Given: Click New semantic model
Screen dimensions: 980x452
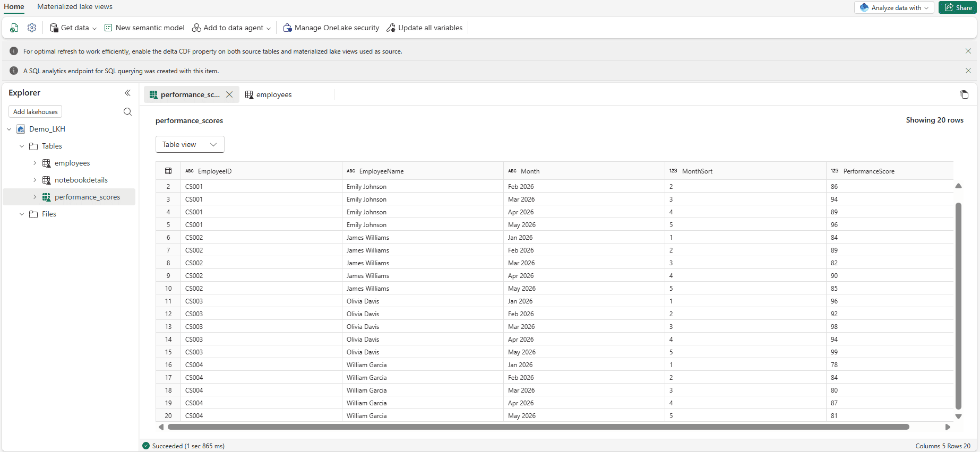Looking at the screenshot, I should (x=144, y=28).
